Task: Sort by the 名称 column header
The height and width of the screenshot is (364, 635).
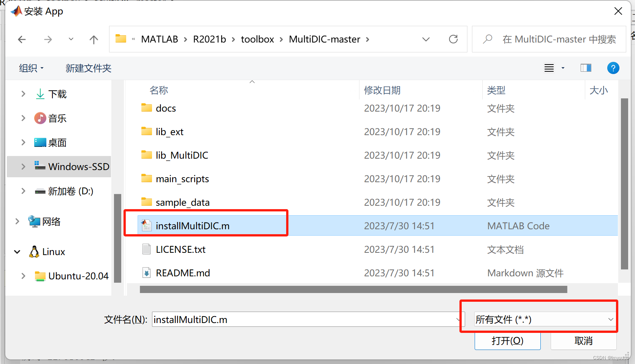Action: 159,90
